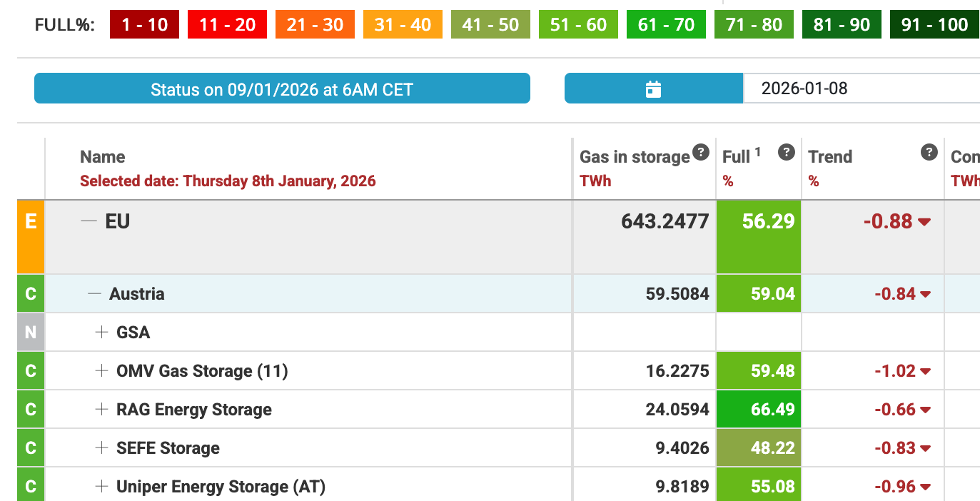Expand OMV Gas Storage (11) row

[x=102, y=370]
